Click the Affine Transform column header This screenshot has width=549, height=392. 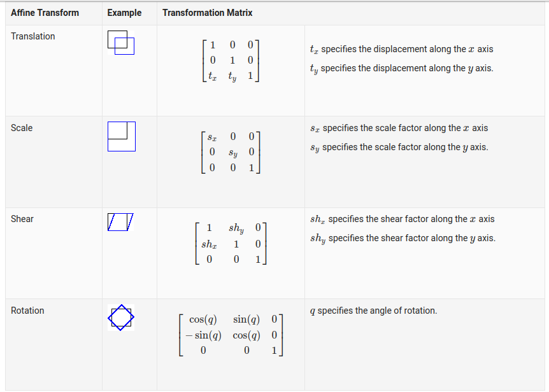pos(45,13)
